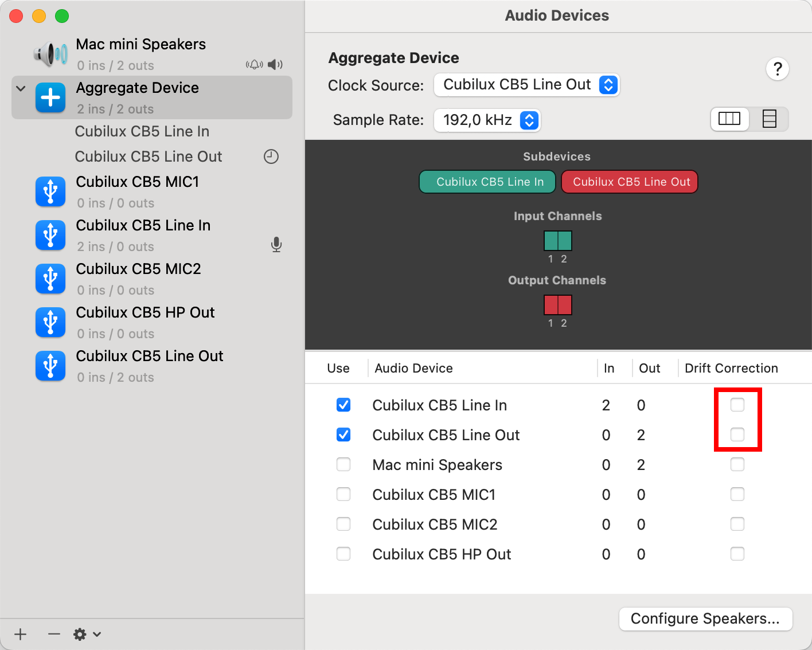
Task: Click the blue plus Aggregate Device icon
Action: [50, 97]
